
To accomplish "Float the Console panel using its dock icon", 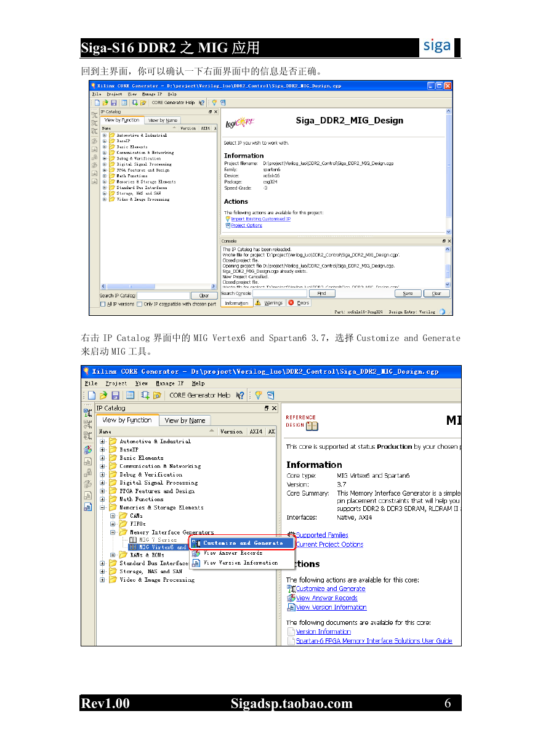I will coord(443,241).
